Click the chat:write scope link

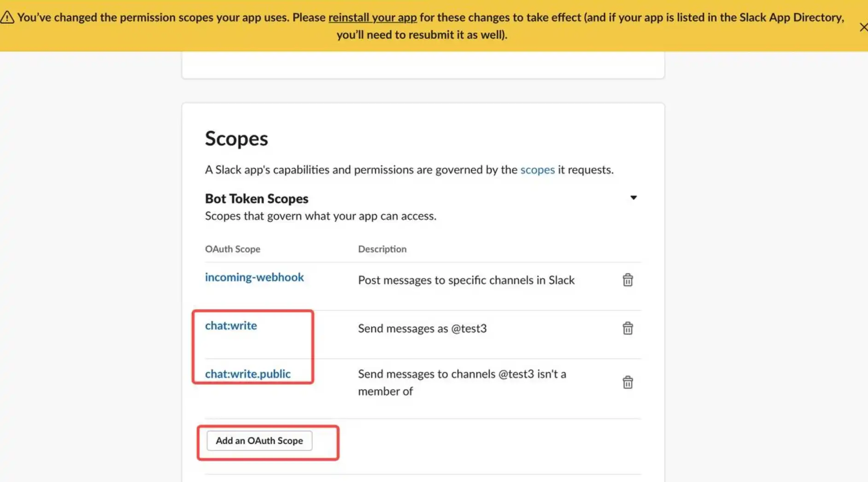click(231, 326)
